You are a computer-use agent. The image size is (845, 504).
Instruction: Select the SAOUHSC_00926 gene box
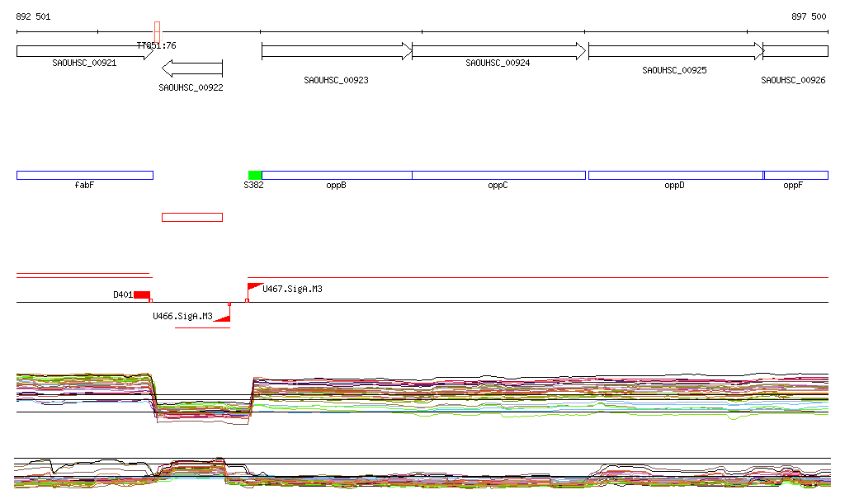795,51
